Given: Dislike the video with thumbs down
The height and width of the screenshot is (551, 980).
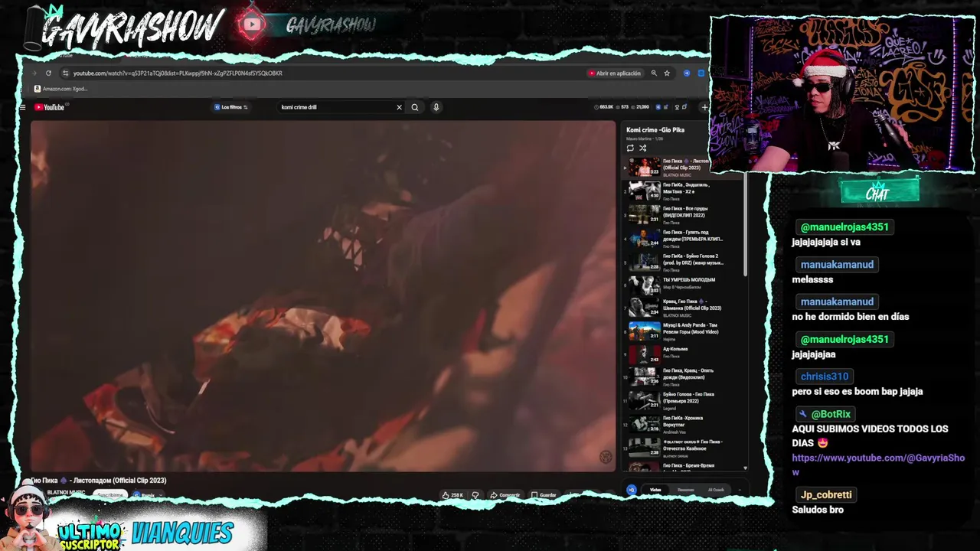Looking at the screenshot, I should tap(475, 495).
